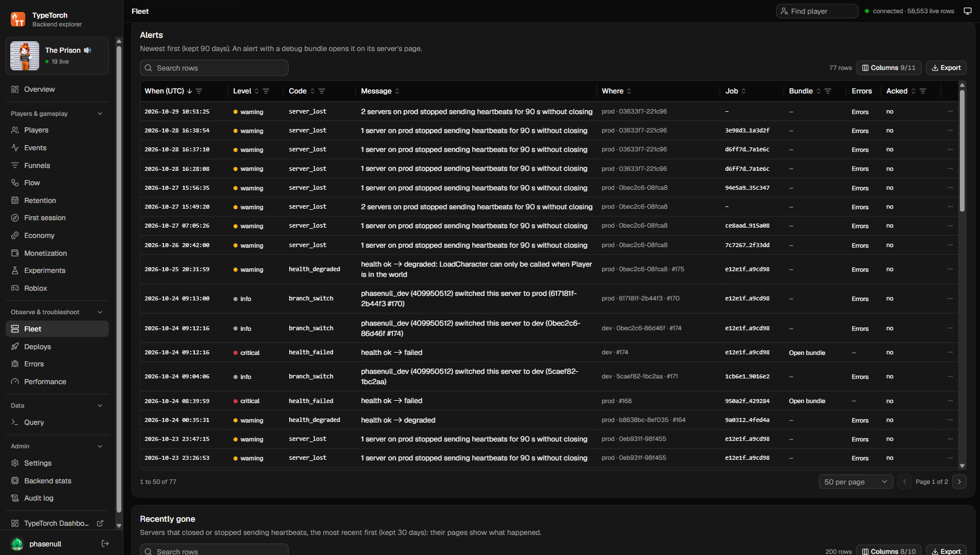Click the TypeTorch logo icon
980x555 pixels.
click(18, 19)
